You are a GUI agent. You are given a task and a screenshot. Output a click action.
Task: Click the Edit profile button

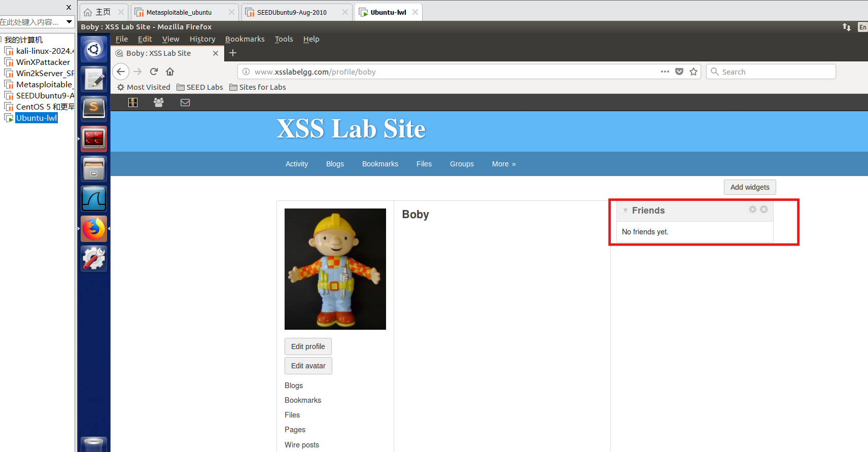(x=308, y=346)
